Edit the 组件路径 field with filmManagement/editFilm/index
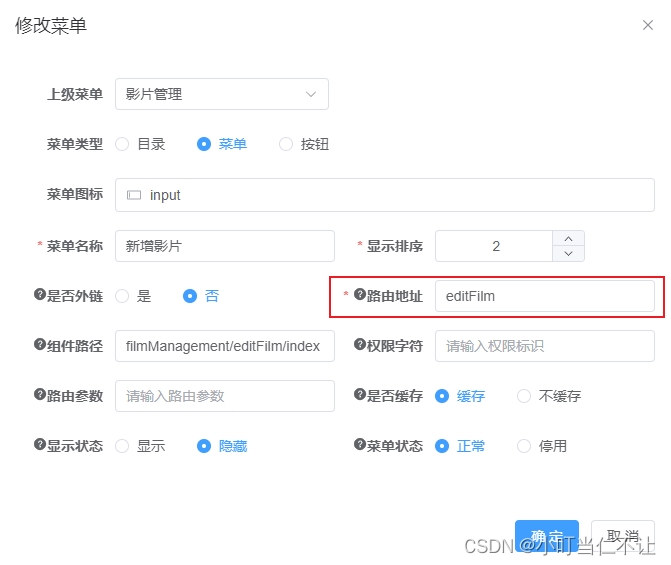 pos(225,346)
